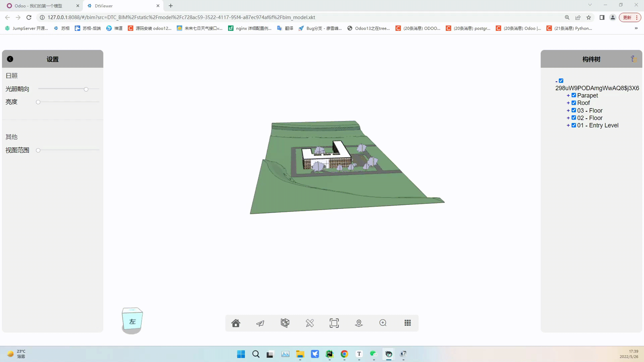Image resolution: width=644 pixels, height=362 pixels.
Task: Click the back arrow in settings panel
Action: (10, 59)
